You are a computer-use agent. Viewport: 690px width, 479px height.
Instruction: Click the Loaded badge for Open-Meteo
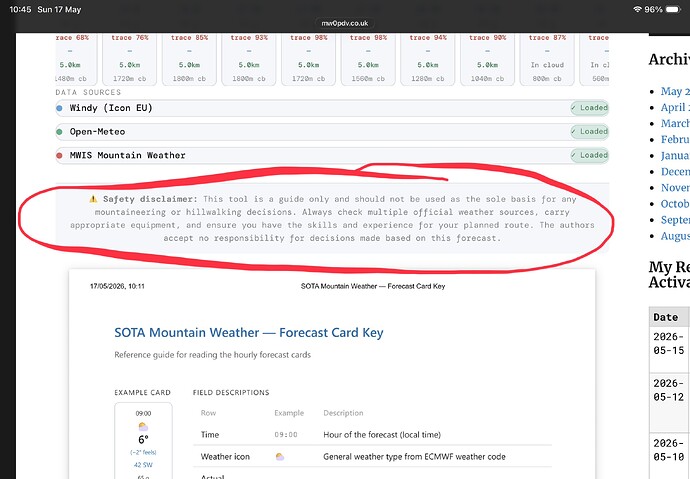[x=589, y=132]
